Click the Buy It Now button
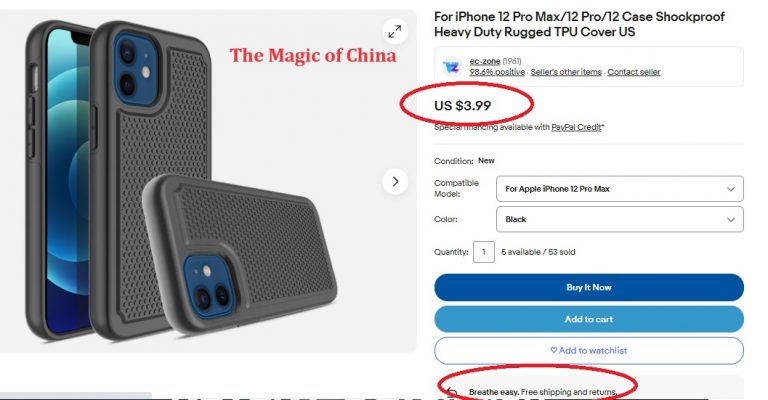This screenshot has width=768, height=400. point(589,287)
